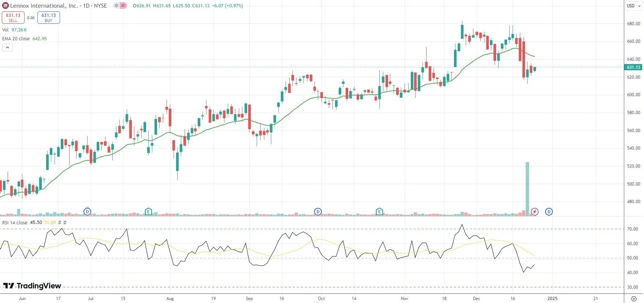This screenshot has width=644, height=303.
Task: Select the EMA 20 close legend label
Action: click(16, 39)
